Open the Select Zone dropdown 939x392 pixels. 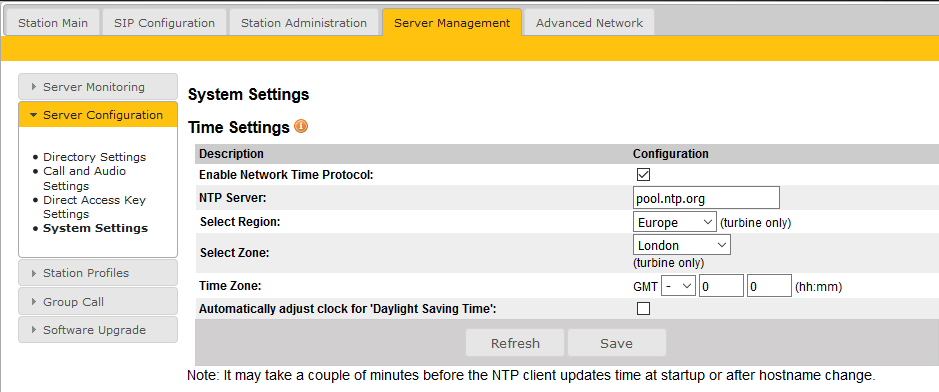pos(681,245)
